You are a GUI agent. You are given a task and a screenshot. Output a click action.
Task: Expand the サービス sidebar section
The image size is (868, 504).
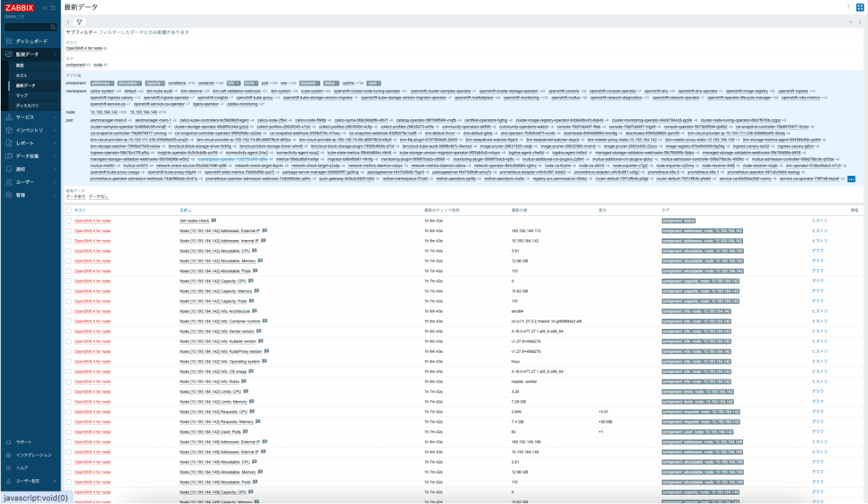31,116
